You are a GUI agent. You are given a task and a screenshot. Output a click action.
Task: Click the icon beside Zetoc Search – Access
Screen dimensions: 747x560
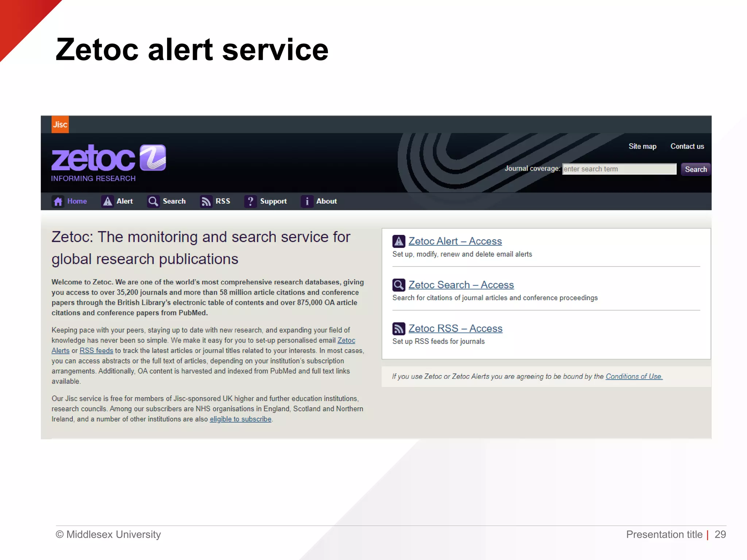tap(399, 285)
